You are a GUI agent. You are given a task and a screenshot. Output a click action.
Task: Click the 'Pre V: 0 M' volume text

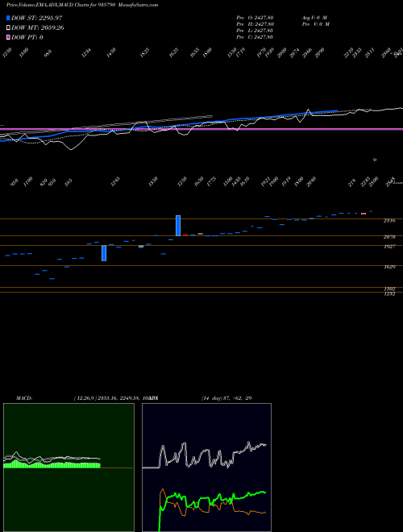click(x=315, y=24)
